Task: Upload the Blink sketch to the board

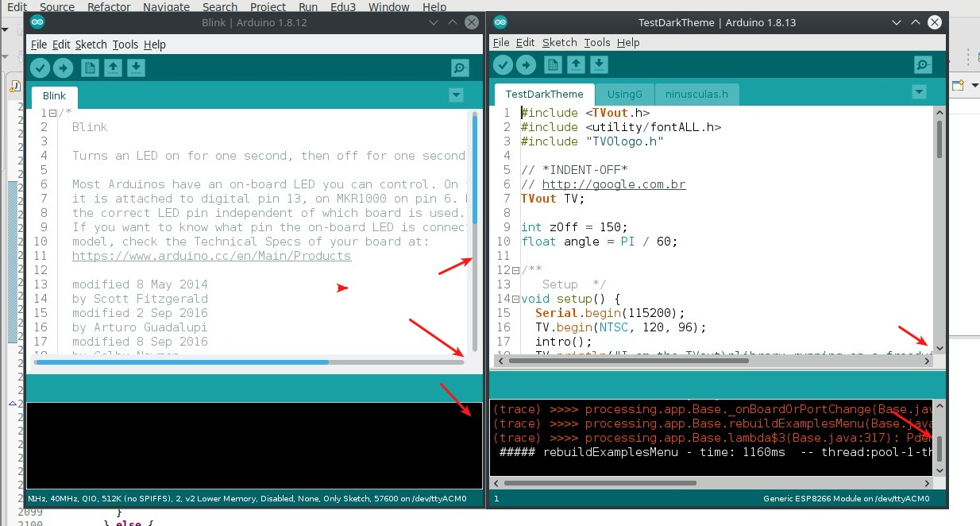Action: pyautogui.click(x=63, y=68)
